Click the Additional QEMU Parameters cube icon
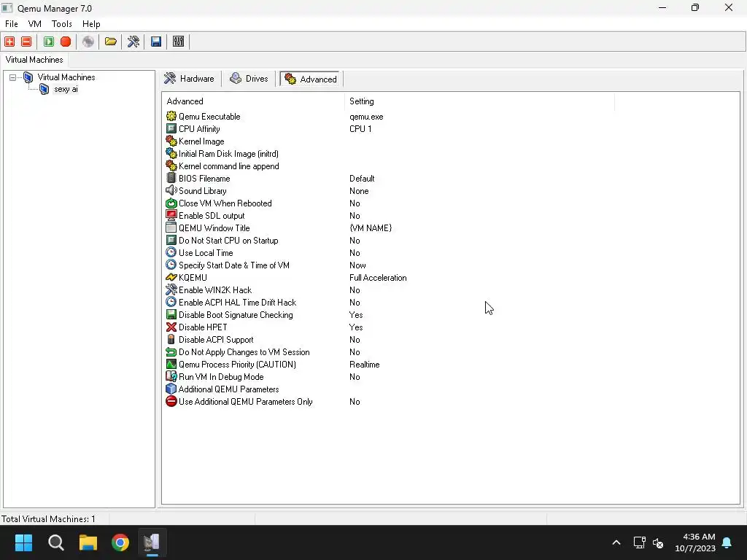The height and width of the screenshot is (560, 747). (x=171, y=389)
